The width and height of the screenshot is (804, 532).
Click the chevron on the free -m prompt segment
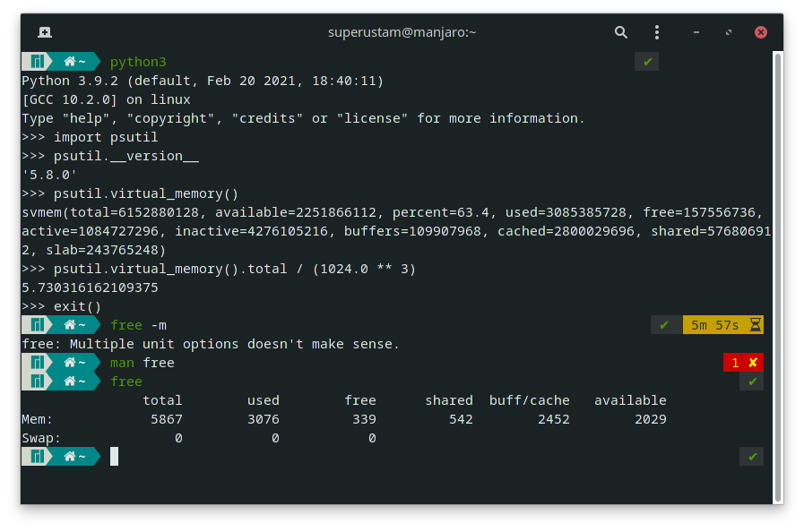[x=99, y=324]
